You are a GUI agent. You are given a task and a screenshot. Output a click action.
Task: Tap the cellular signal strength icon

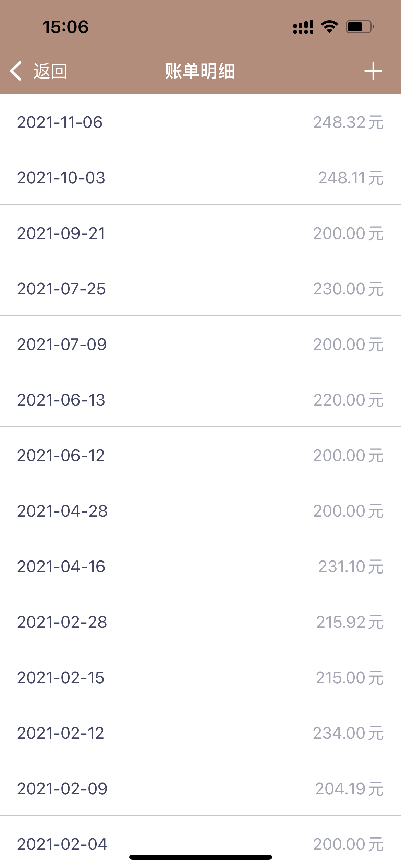[303, 26]
